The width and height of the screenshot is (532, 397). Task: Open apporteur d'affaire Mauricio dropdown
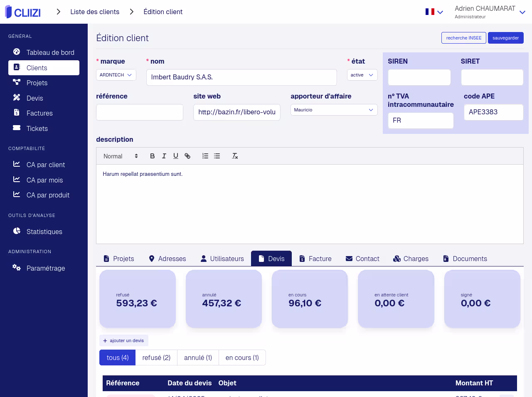click(x=334, y=110)
